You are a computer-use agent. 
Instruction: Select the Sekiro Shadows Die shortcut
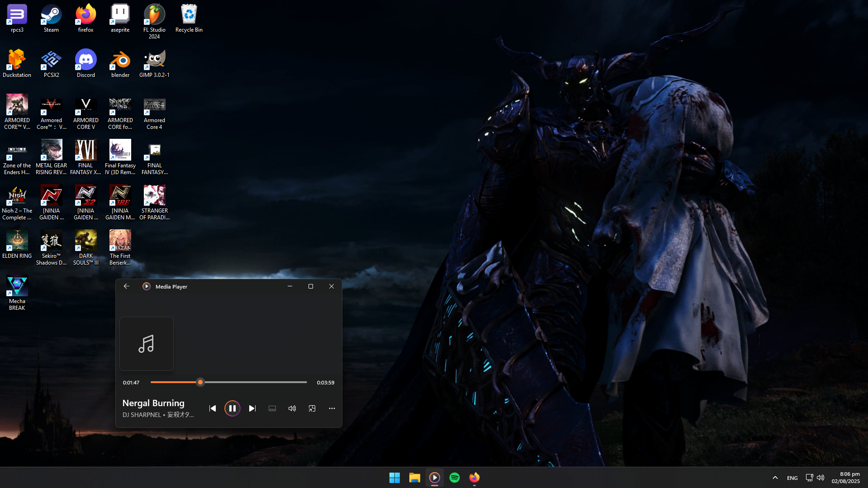click(x=51, y=248)
